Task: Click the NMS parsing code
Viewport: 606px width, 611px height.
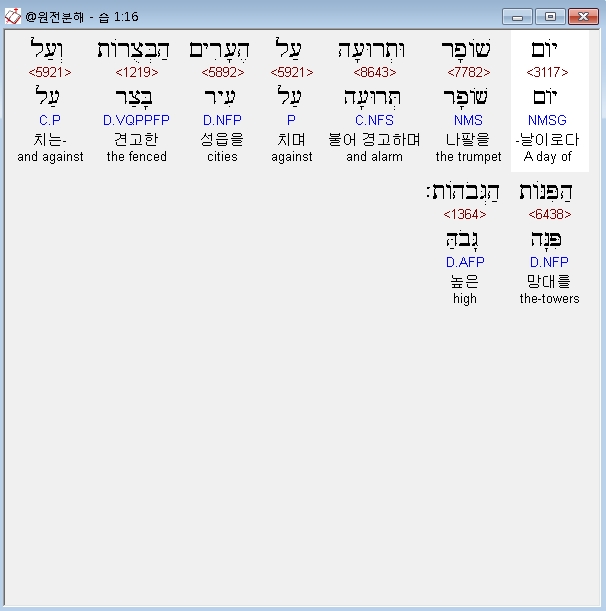Action: click(x=468, y=120)
